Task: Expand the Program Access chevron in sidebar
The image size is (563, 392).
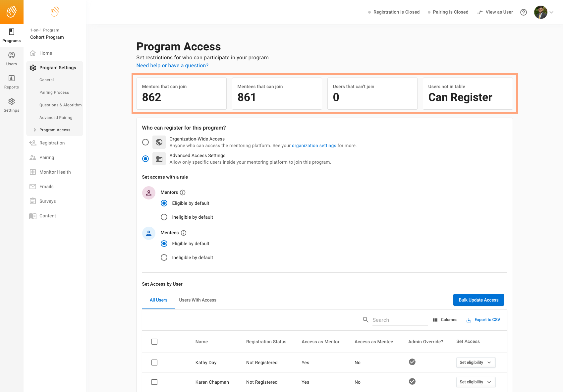Action: click(x=35, y=130)
